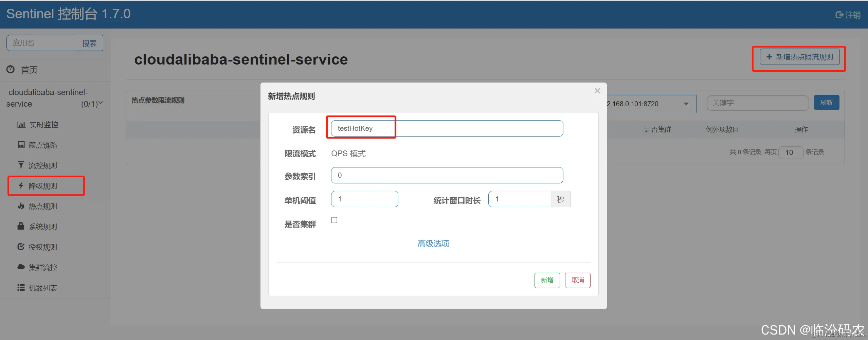Viewport: 868px width, 340px height.
Task: Go to 流控规则 in the sidebar
Action: (43, 165)
